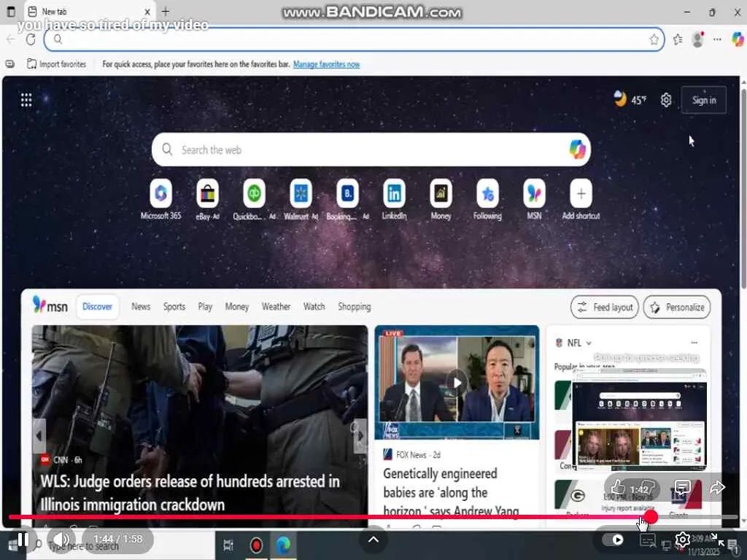
Task: Switch to the Money feed tab
Action: [x=237, y=307]
